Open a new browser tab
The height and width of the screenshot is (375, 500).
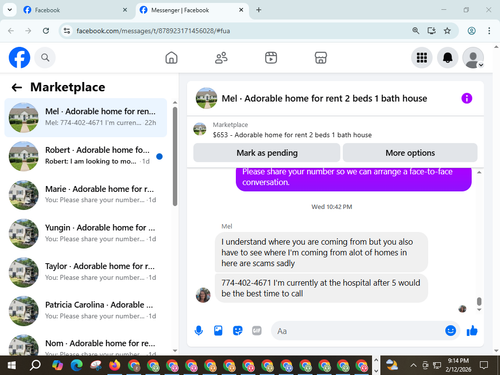click(x=259, y=10)
